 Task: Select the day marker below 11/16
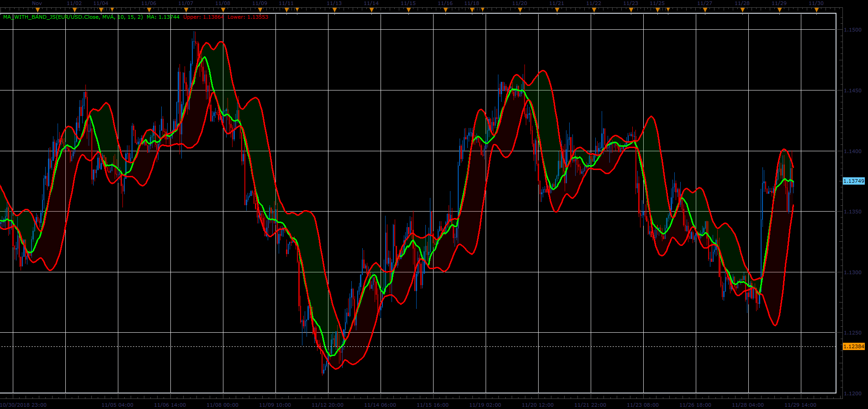coord(445,9)
